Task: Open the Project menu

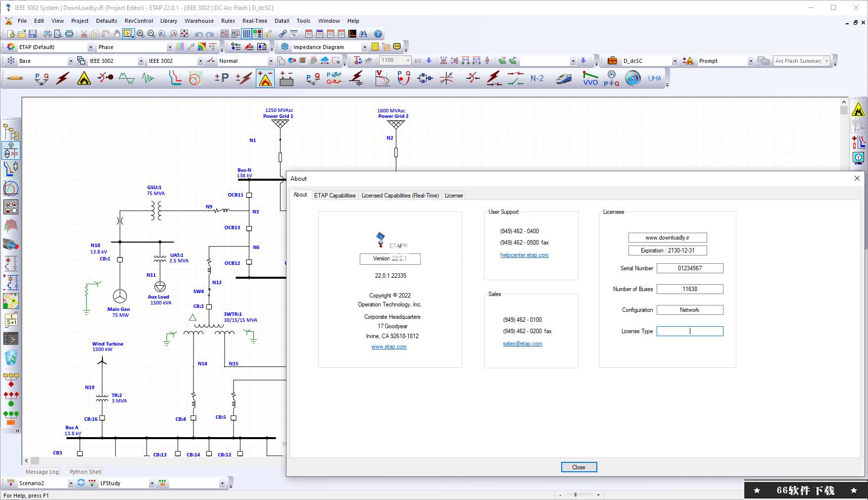Action: [x=80, y=21]
